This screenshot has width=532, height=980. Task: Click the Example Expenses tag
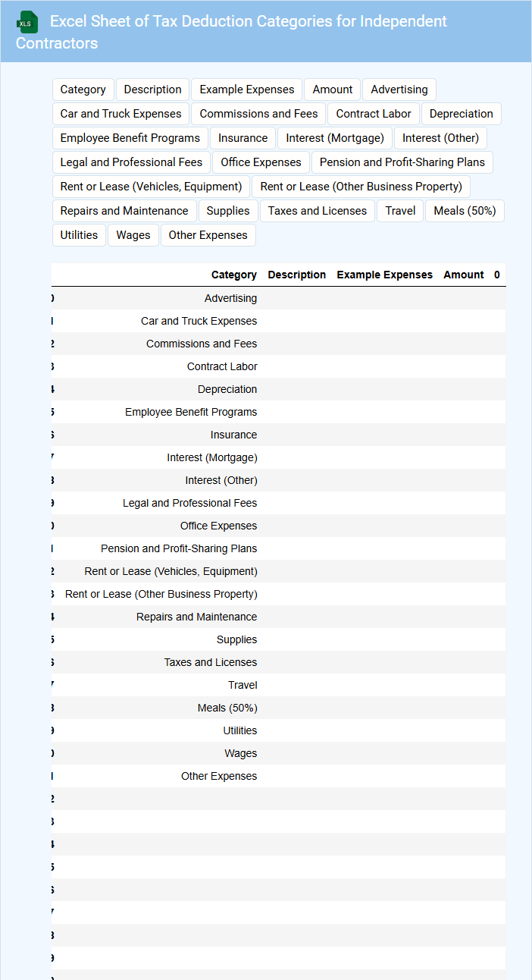pyautogui.click(x=247, y=90)
